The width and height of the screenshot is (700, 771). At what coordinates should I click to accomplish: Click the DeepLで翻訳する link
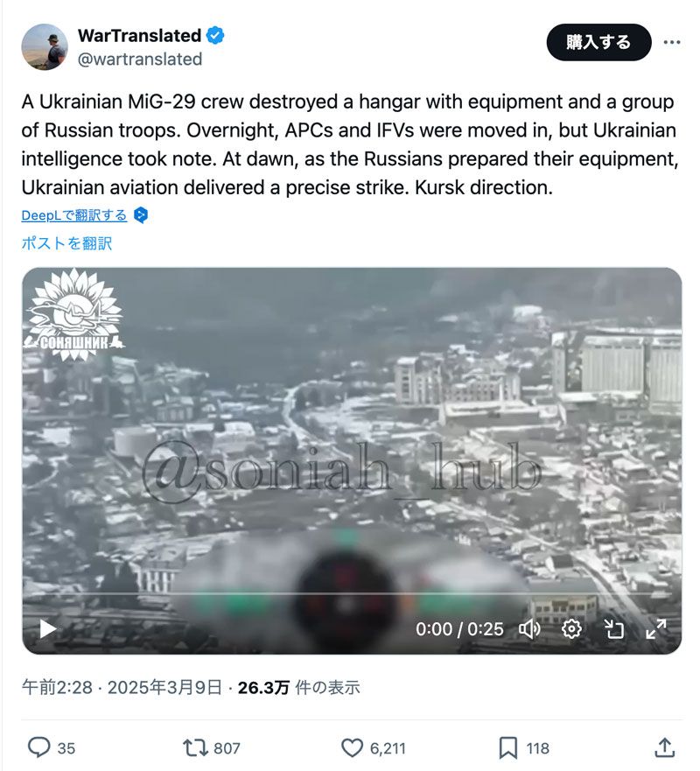[74, 215]
